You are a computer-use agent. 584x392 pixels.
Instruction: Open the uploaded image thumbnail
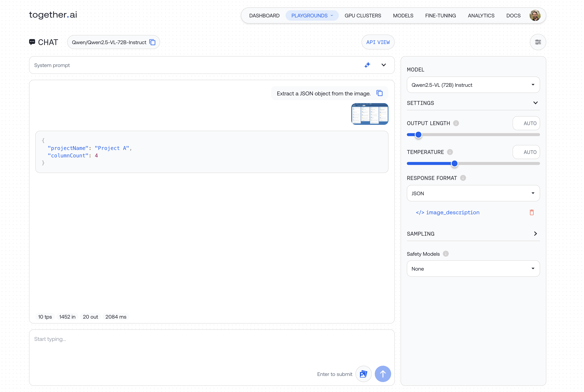(370, 114)
